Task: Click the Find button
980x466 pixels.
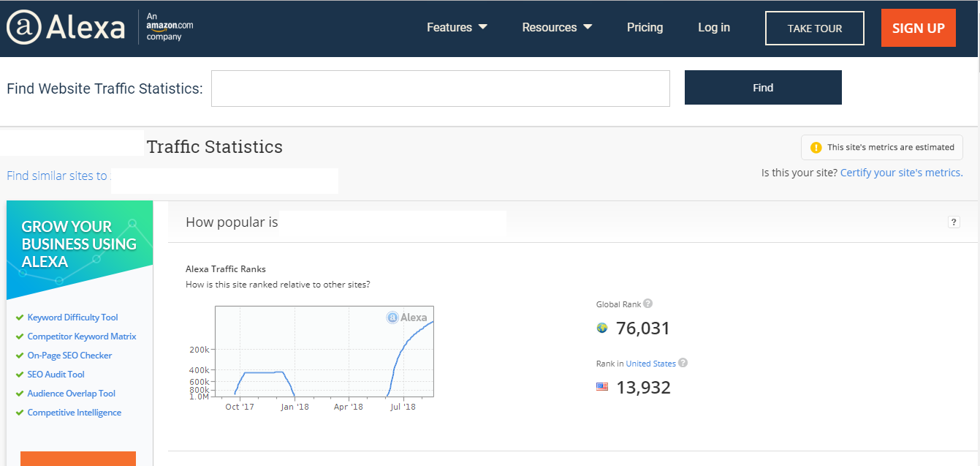Action: pos(762,87)
